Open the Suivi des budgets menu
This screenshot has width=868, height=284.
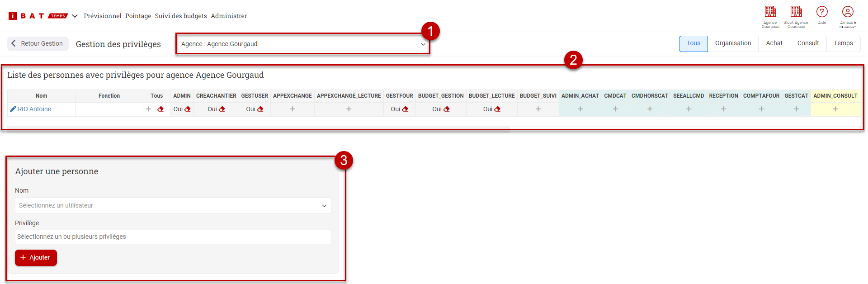pos(181,16)
